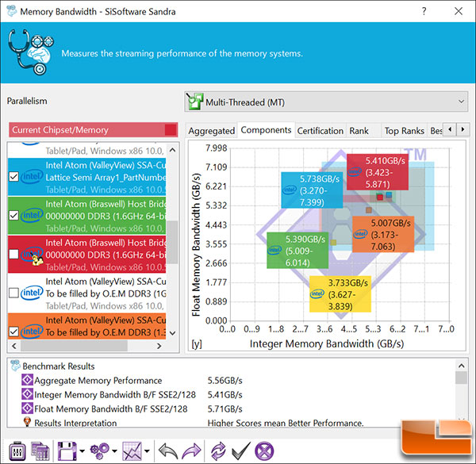Select the Float Memory Bandwidth 5.71GB/s value
476x464 pixels.
pos(225,408)
